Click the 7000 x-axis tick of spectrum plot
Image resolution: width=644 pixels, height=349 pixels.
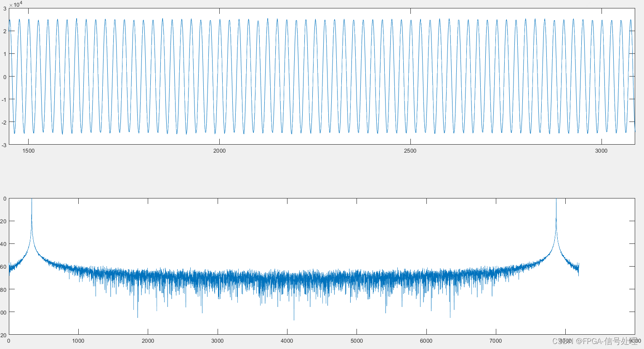tap(496, 341)
